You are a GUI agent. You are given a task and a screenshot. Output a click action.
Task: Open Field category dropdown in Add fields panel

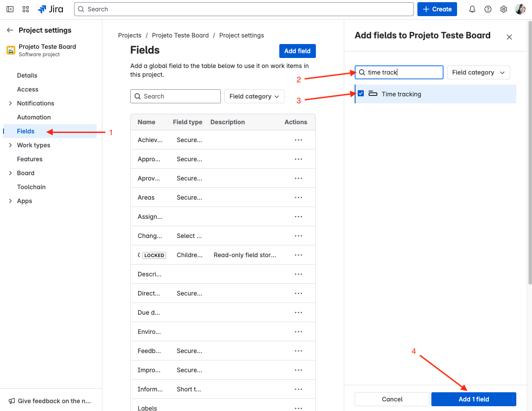478,72
